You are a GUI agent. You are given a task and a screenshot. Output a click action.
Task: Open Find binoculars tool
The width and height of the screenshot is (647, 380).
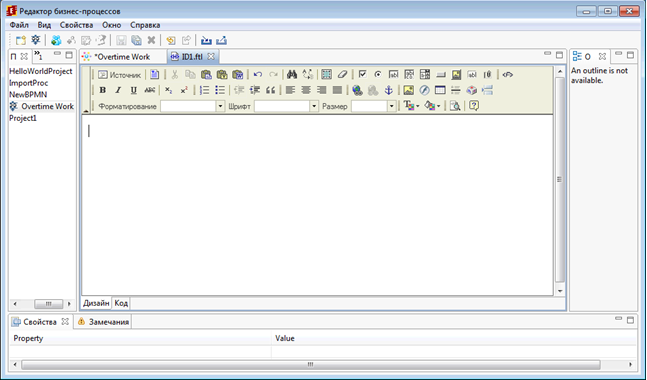click(x=292, y=74)
